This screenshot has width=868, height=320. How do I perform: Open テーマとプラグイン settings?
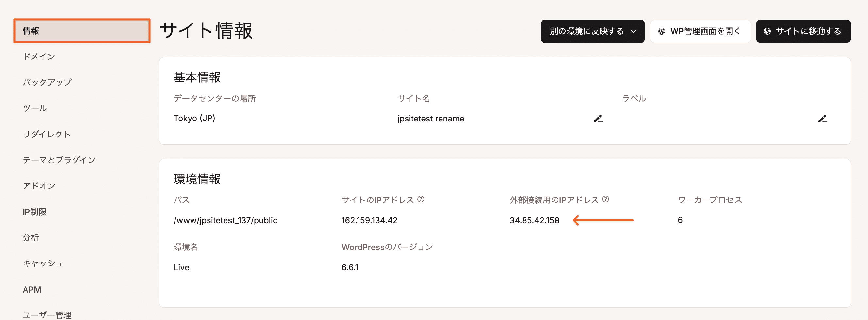[x=59, y=160]
